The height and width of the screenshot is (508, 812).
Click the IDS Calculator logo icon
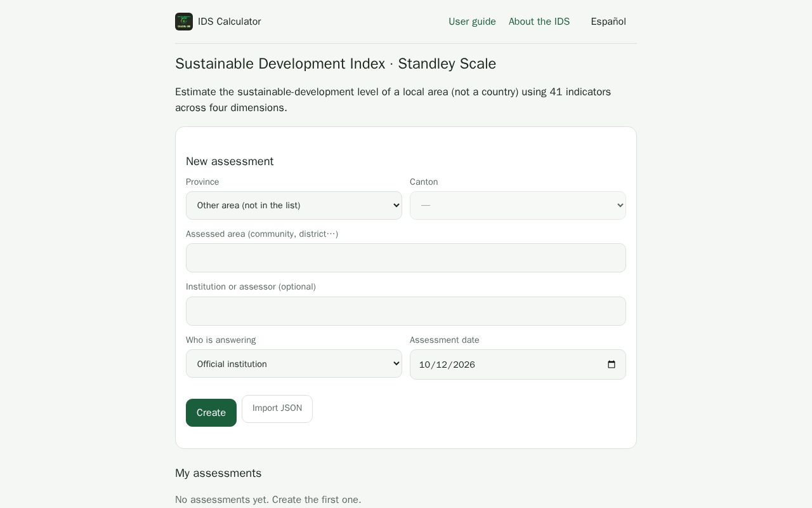184,22
